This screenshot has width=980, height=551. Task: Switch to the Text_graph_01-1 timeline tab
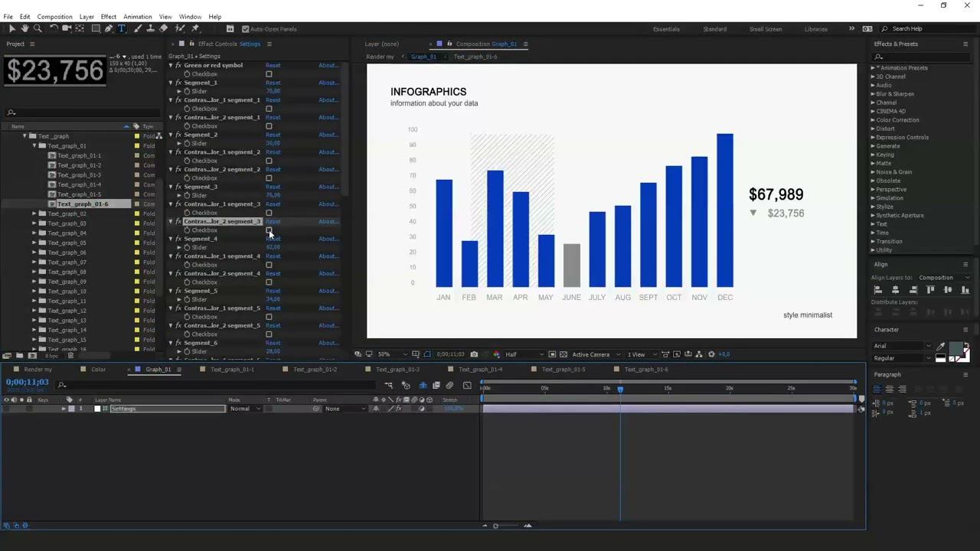pos(232,370)
